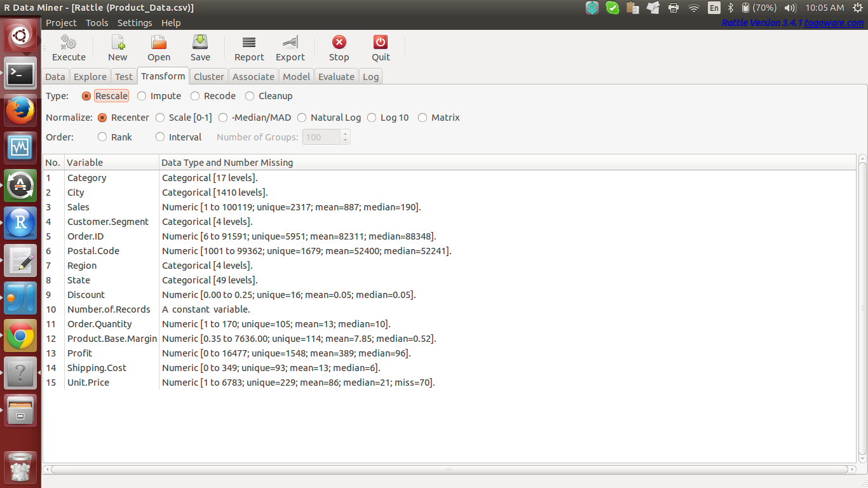868x488 pixels.
Task: Select the Unit.Price variable row
Action: tap(449, 383)
